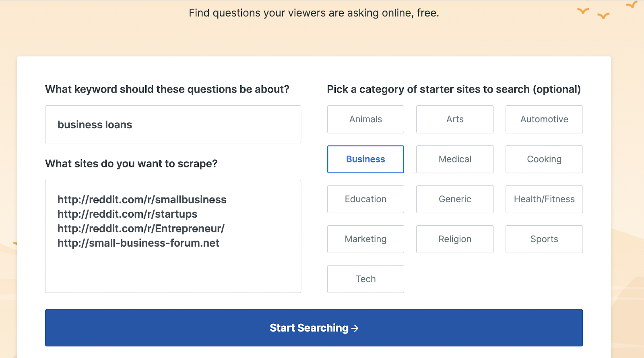The height and width of the screenshot is (358, 644).
Task: Click the small-business-forum.net URL line
Action: click(138, 243)
